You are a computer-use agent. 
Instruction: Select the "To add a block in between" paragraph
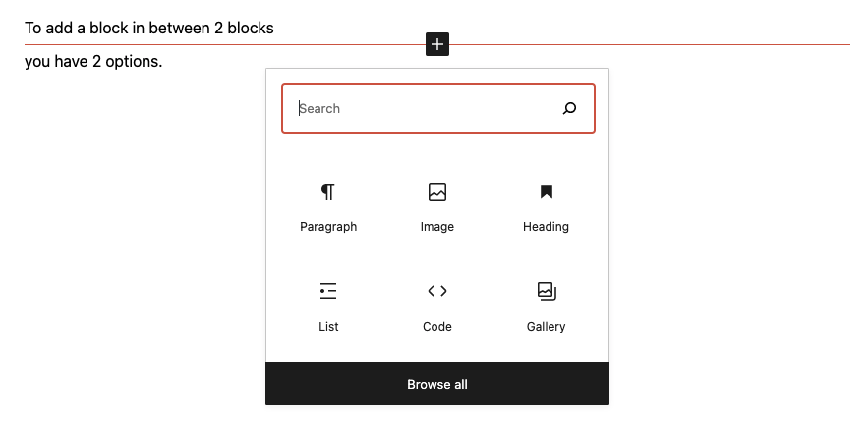149,28
